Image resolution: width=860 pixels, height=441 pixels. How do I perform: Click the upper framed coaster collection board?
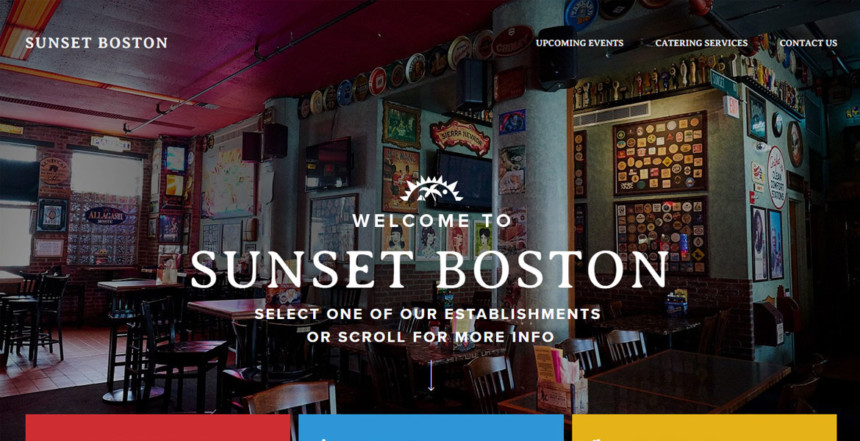click(660, 154)
